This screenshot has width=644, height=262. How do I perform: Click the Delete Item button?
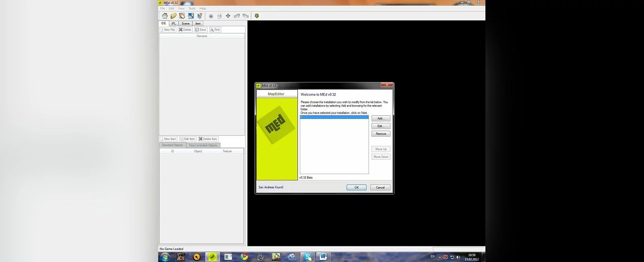click(x=208, y=139)
